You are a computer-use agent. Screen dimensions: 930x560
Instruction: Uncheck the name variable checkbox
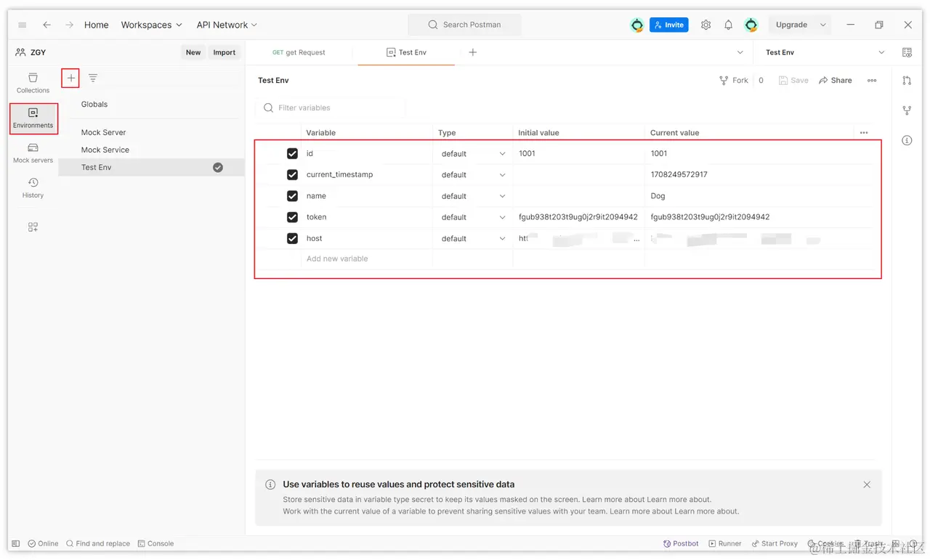292,195
